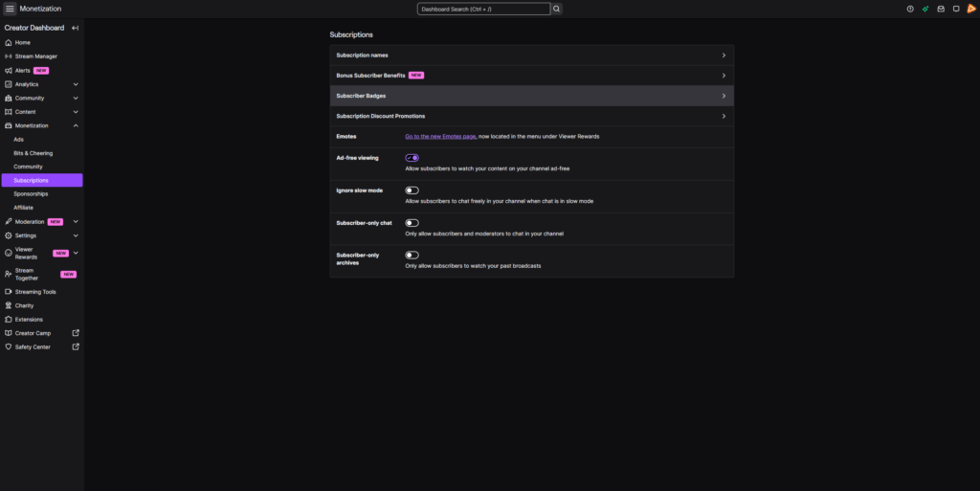Viewport: 980px width, 491px height.
Task: Disable Ad-free viewing for subscribers
Action: tap(412, 158)
